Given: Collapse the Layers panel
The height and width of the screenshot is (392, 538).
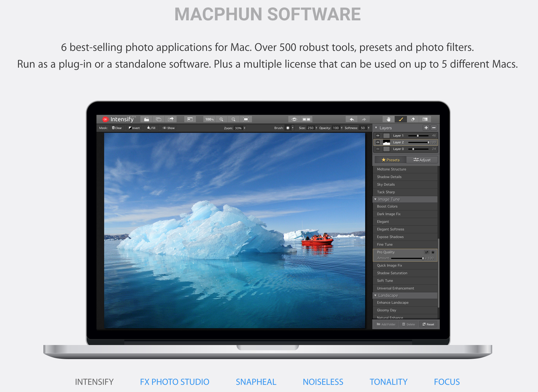Looking at the screenshot, I should point(376,128).
